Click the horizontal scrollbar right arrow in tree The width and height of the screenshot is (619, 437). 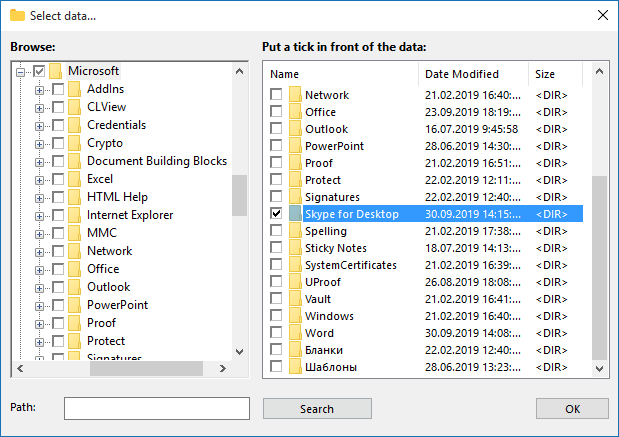(223, 369)
